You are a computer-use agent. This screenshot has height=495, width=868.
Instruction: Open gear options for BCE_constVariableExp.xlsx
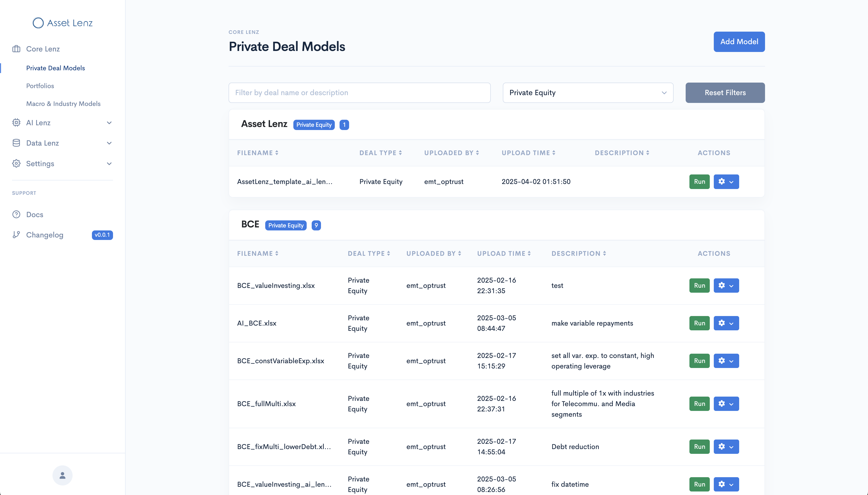(x=726, y=361)
